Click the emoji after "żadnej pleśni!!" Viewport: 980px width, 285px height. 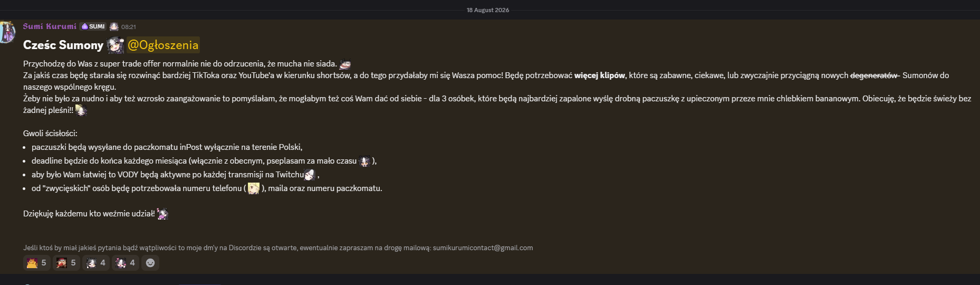click(x=81, y=110)
